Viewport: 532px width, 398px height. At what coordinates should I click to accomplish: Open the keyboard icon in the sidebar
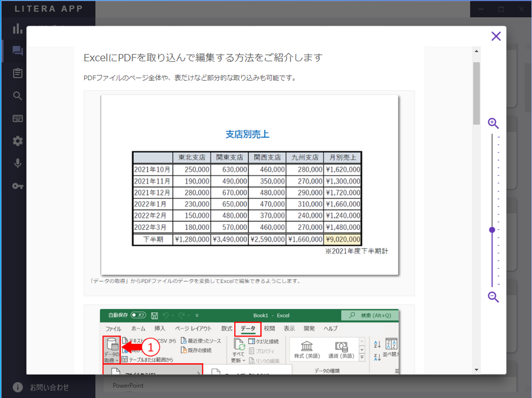18,118
